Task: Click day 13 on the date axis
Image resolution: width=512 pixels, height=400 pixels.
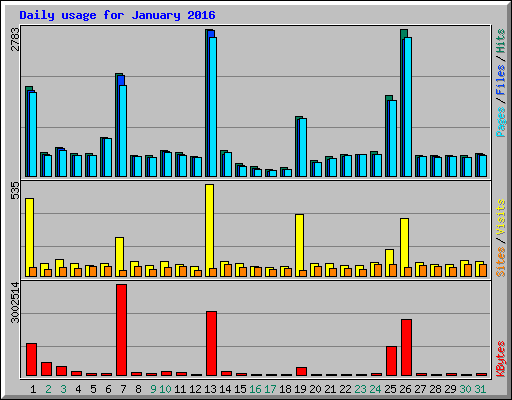Action: [210, 389]
